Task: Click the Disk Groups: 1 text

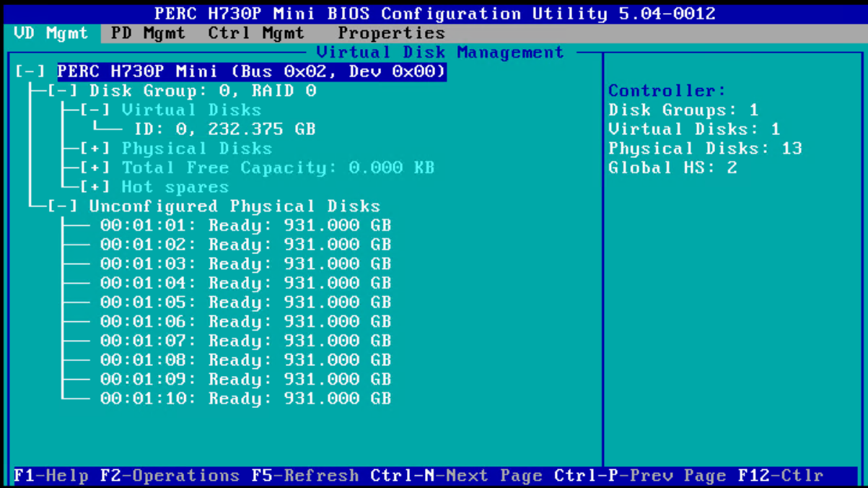Action: [683, 110]
